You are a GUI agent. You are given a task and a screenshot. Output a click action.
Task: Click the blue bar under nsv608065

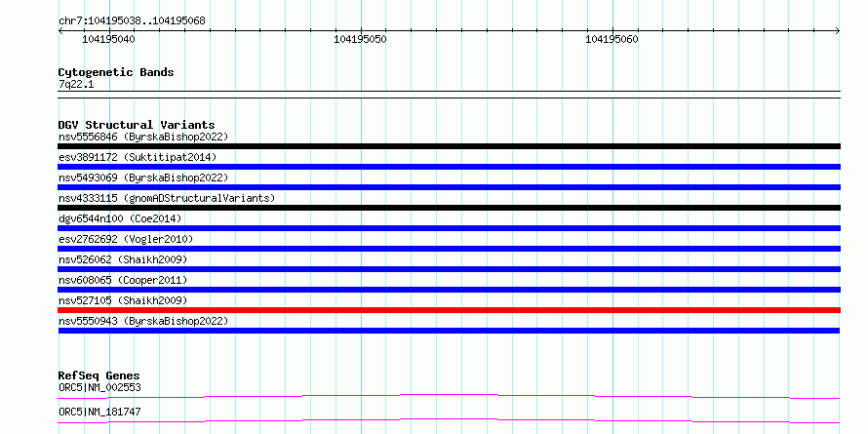pos(449,290)
